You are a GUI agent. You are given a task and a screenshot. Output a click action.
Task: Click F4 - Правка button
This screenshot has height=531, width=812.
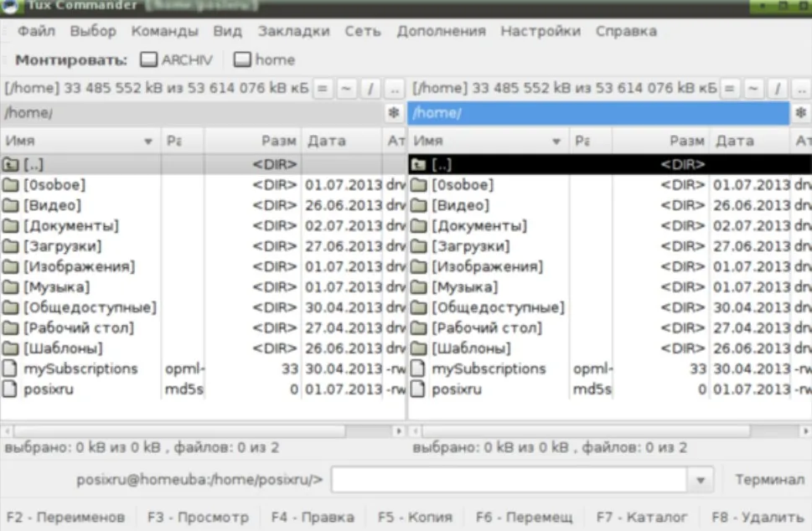tap(313, 517)
